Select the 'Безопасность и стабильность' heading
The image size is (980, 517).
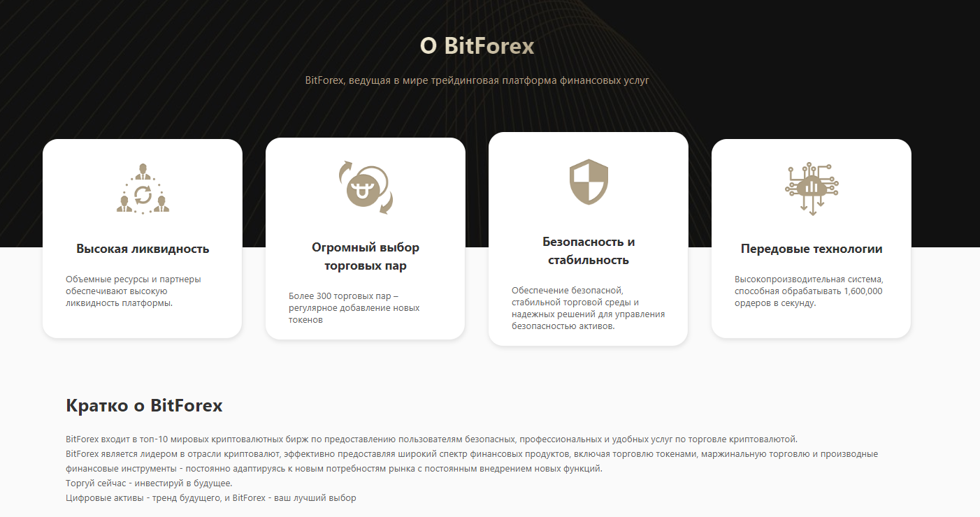[589, 251]
